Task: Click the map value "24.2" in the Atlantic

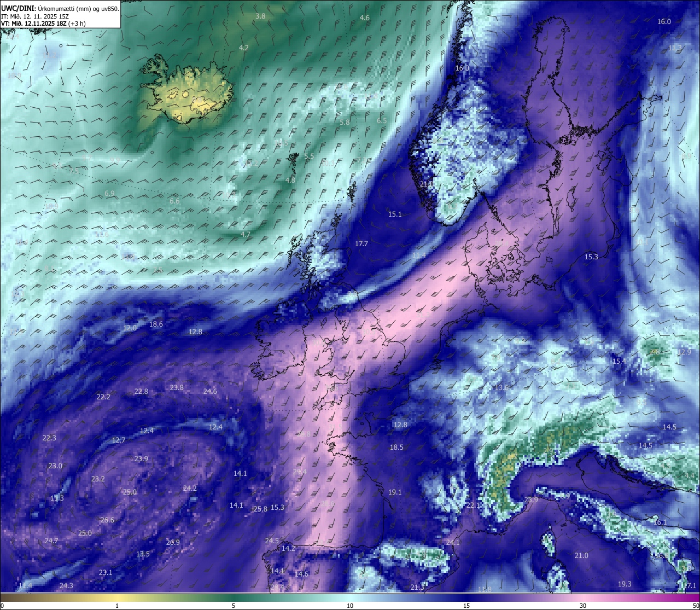Action: tap(190, 489)
